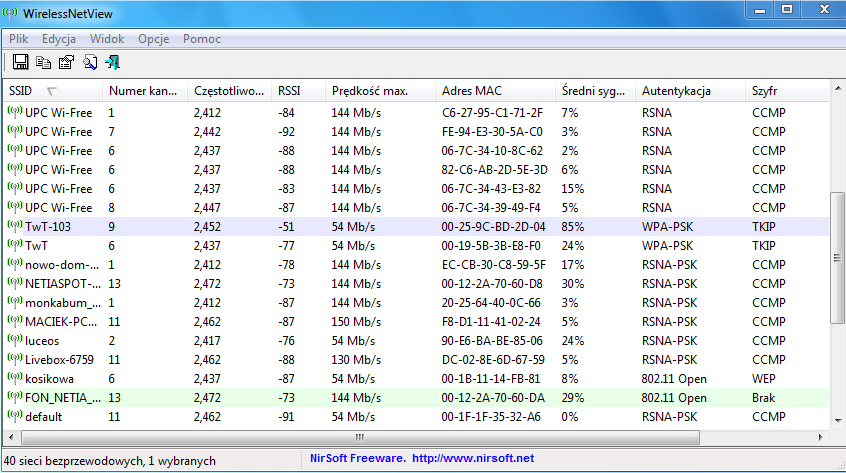Open the Plik menu
Viewport: 846px width, 473px height.
tap(18, 39)
